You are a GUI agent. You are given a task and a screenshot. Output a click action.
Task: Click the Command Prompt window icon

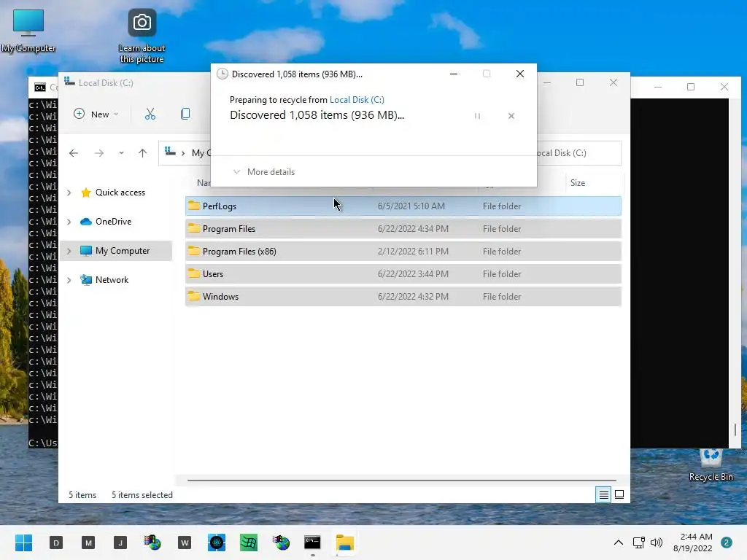[40, 87]
